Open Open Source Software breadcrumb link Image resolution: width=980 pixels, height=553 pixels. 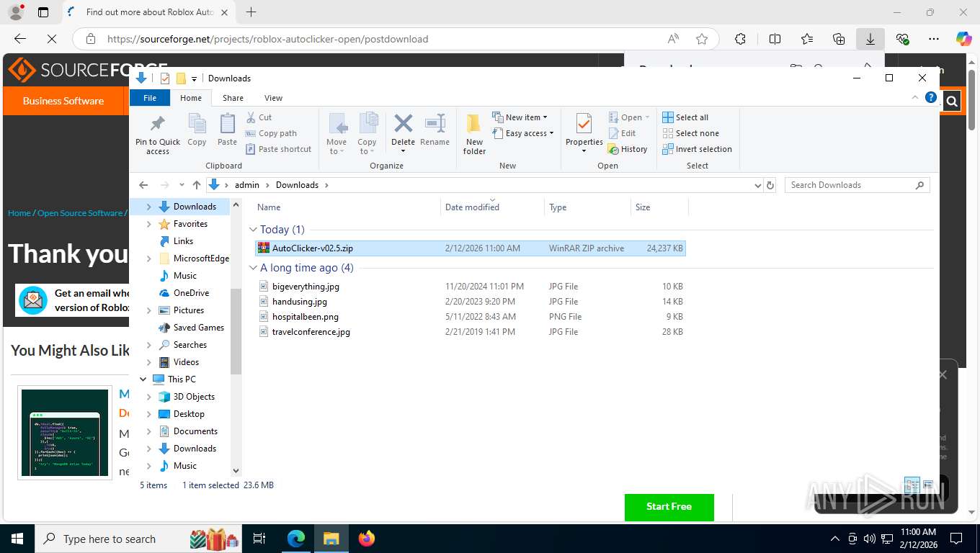tap(80, 213)
